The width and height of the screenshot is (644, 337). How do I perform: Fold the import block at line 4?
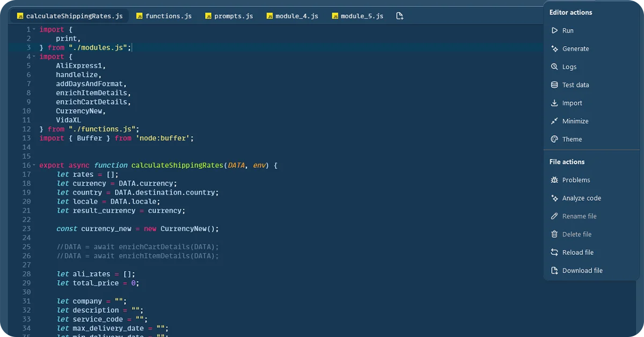coord(34,56)
